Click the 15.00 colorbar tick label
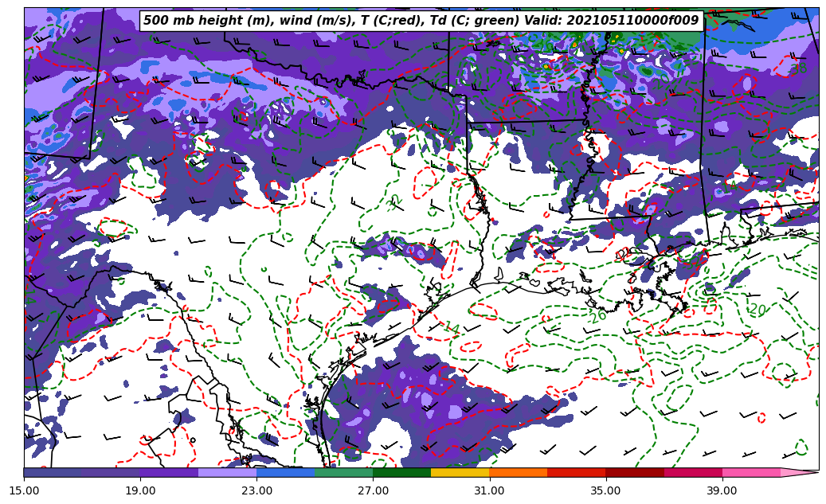The width and height of the screenshot is (826, 504). [24, 490]
